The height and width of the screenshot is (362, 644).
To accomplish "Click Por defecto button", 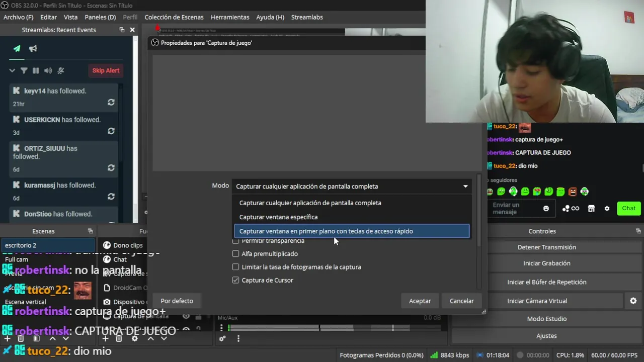I will (x=177, y=301).
